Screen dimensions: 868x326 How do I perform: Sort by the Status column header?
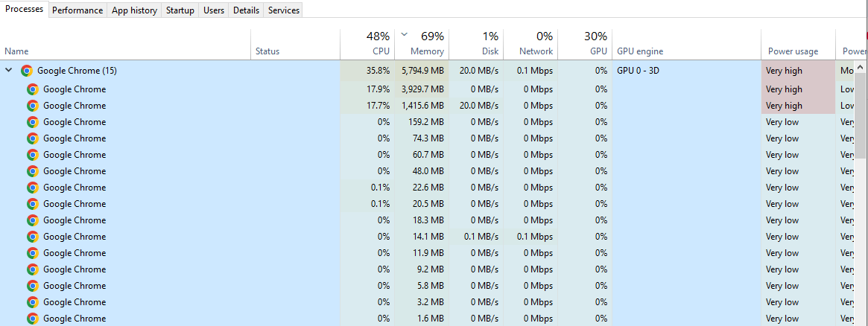click(x=295, y=44)
